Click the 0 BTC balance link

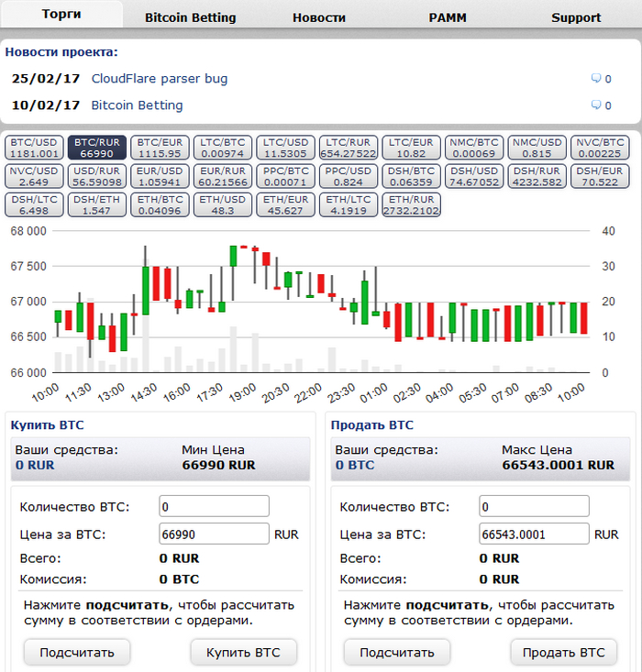tap(355, 465)
